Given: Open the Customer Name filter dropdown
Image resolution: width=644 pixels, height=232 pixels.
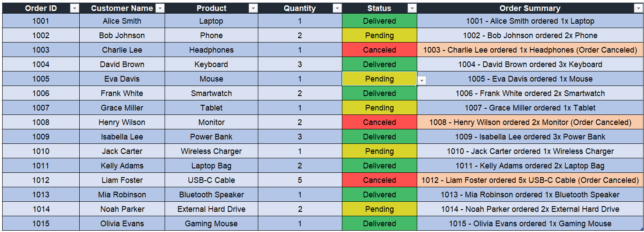Looking at the screenshot, I should click(x=160, y=8).
